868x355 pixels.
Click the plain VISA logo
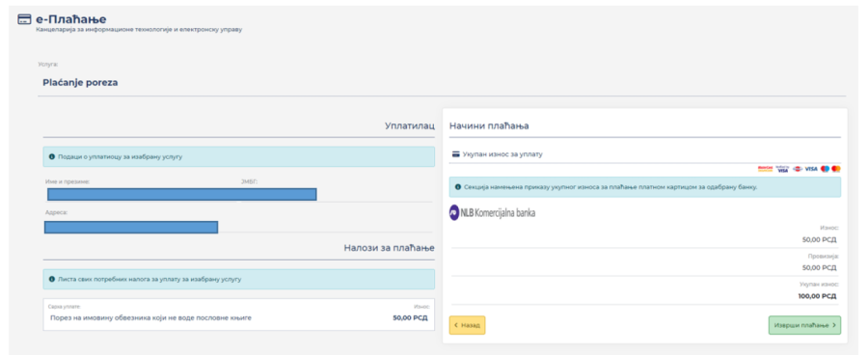pos(811,169)
